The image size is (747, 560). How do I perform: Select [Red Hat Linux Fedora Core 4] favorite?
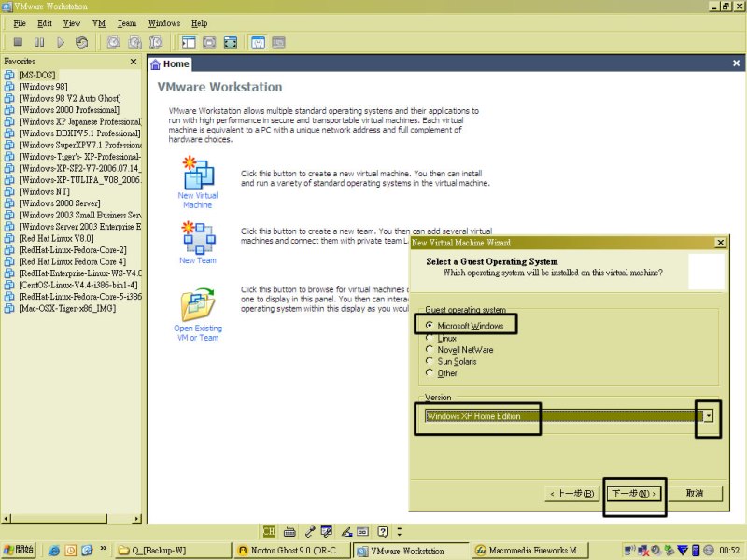(73, 261)
